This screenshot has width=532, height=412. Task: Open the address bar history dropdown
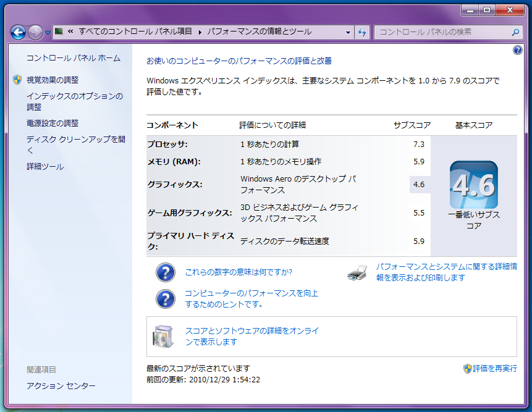pos(348,33)
